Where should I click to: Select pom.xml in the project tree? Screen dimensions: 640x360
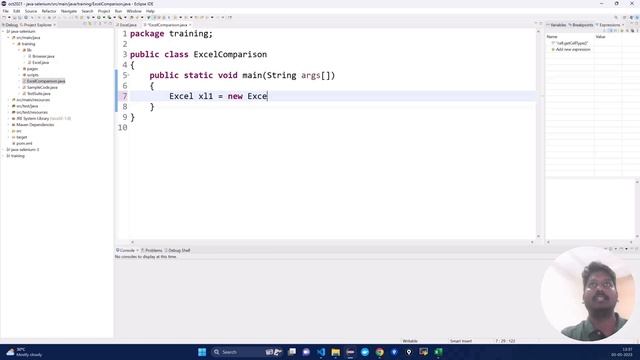pos(24,143)
